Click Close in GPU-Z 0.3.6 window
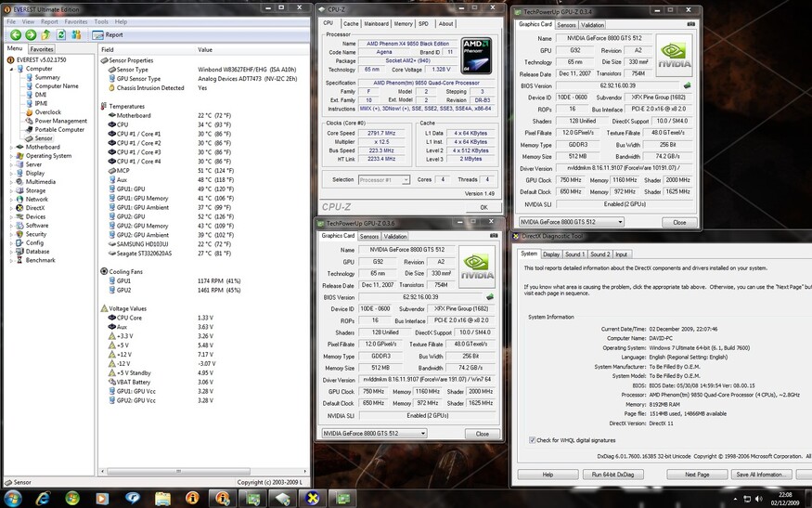The height and width of the screenshot is (508, 812). [x=483, y=434]
